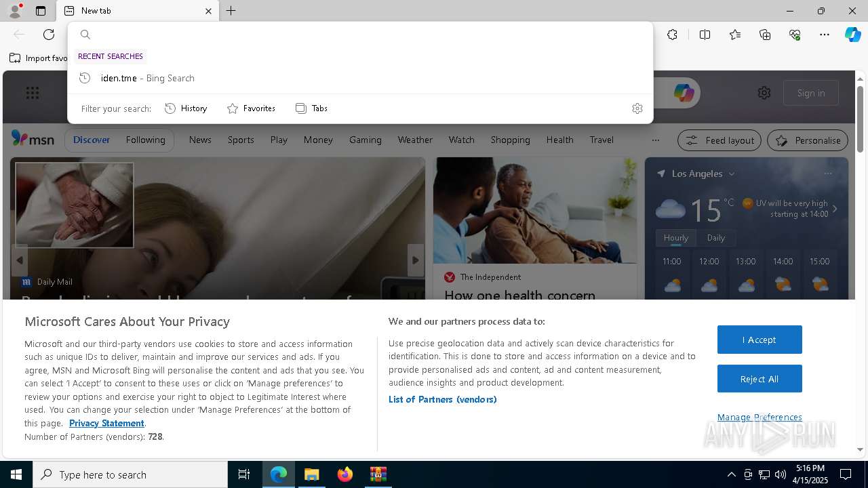Open the Favorites star toolbar icon
This screenshot has height=488, width=868.
[x=735, y=35]
